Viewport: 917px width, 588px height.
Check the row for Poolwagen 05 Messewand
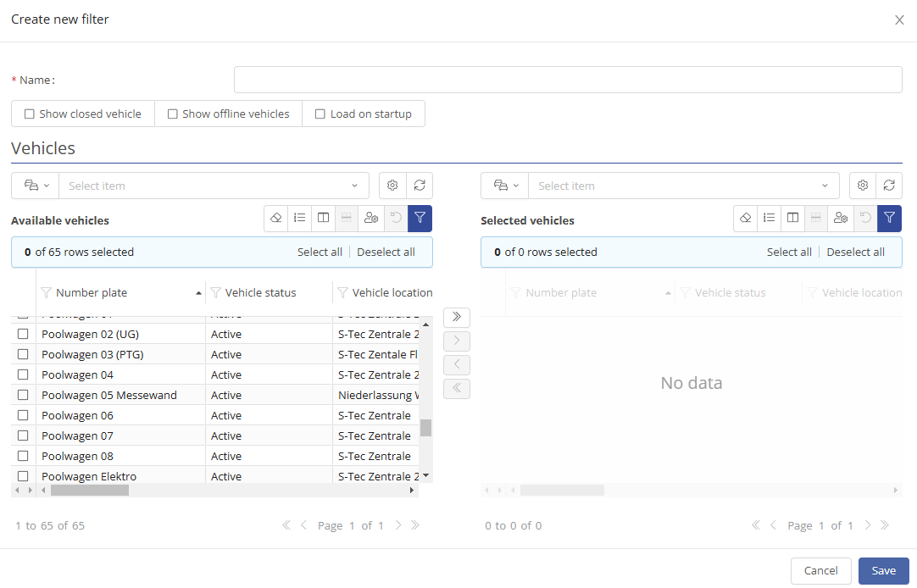[x=23, y=395]
